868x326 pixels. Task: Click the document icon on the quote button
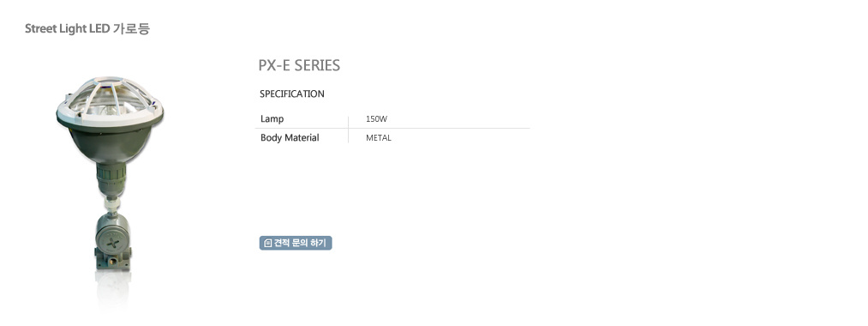point(268,243)
